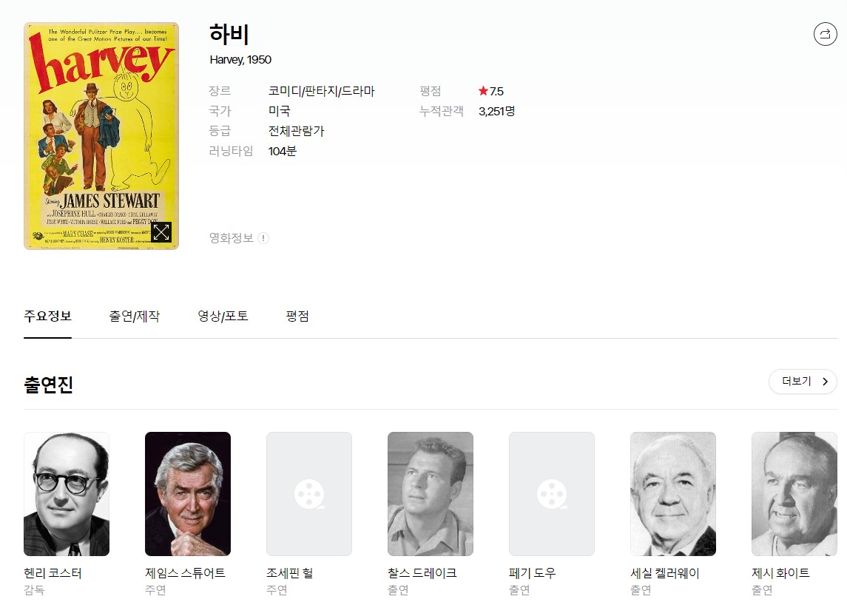Screen dimensions: 847x616
Task: Switch to the 출연/제작 tab
Action: coord(135,317)
